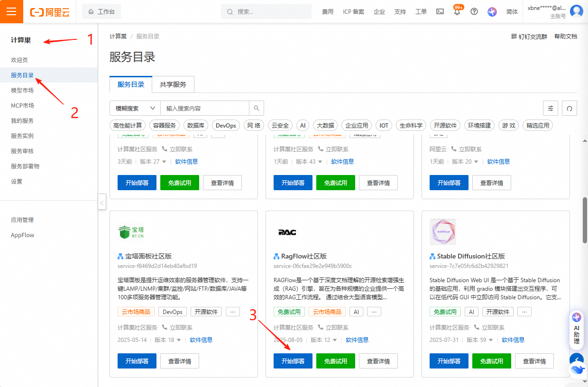Filter by 高性能计算 category tag
Screen dimensions: 588x387
(x=128, y=126)
